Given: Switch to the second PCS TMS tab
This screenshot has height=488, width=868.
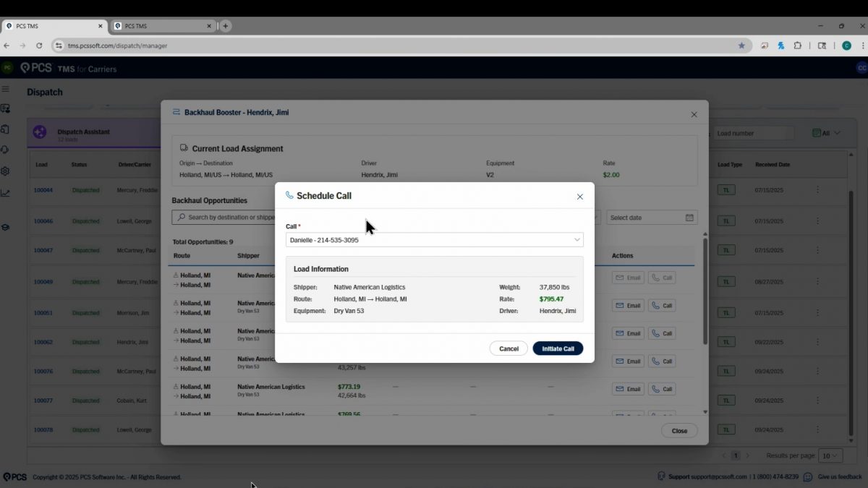Looking at the screenshot, I should (163, 26).
